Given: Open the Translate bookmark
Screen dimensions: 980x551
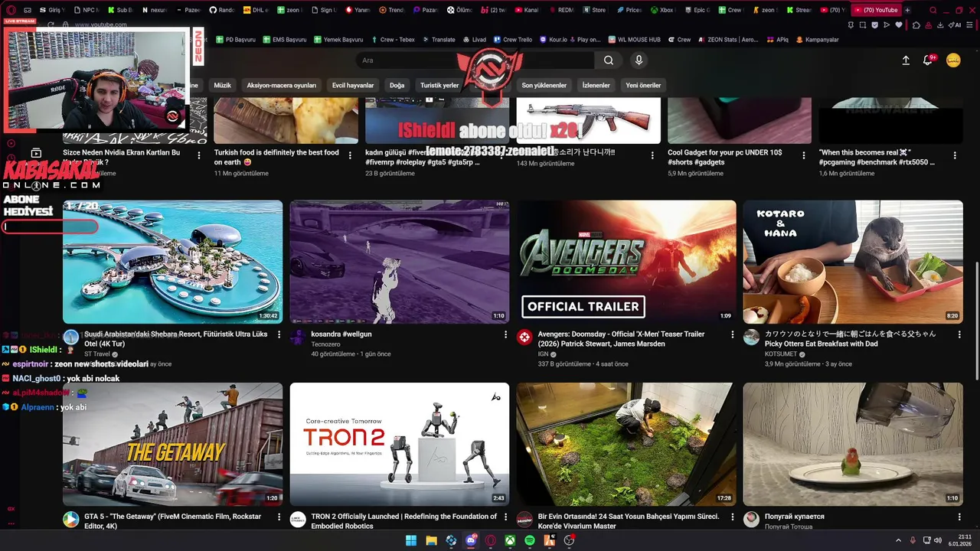Looking at the screenshot, I should 437,39.
